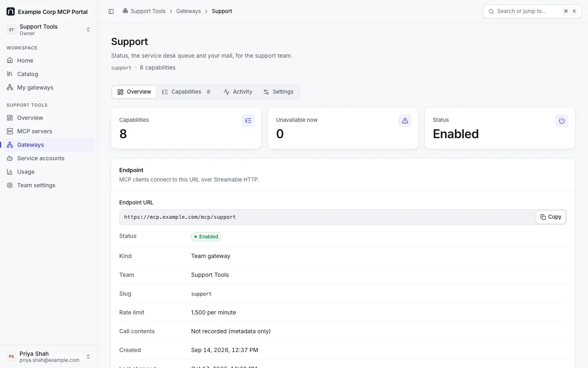This screenshot has height=368, width=588.
Task: Click the Status card power icon
Action: [562, 121]
